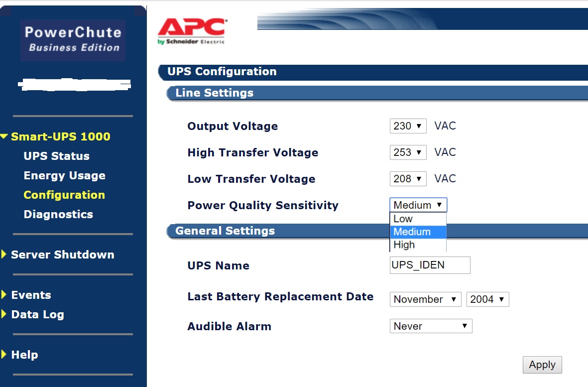The width and height of the screenshot is (588, 387).
Task: Click the PowerChute Business Edition logo
Action: point(73,39)
